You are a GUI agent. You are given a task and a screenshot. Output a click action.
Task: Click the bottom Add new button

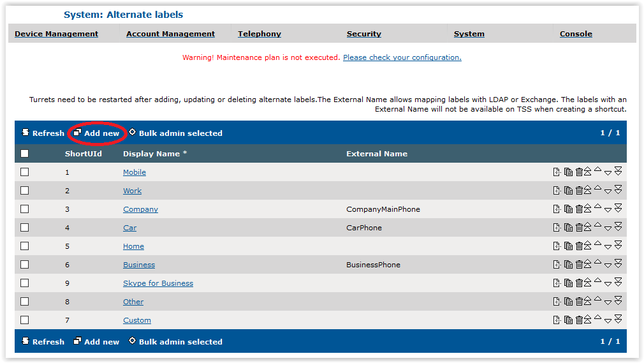click(96, 341)
